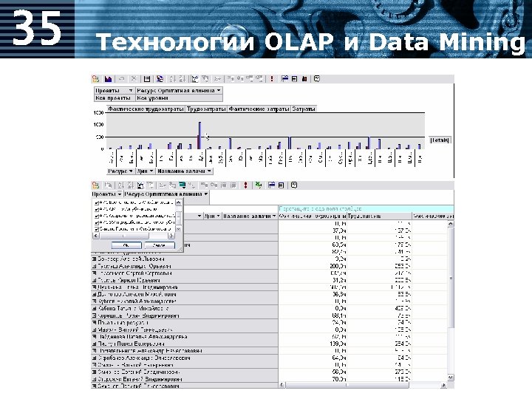The height and width of the screenshot is (399, 532).
Task: Expand row Кабина Татьяна Михайловна
Action: (95, 309)
